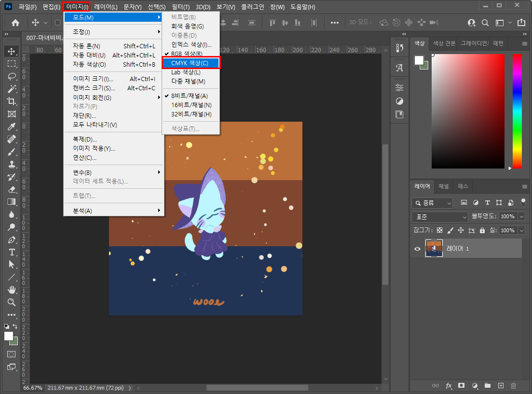The height and width of the screenshot is (394, 532).
Task: Select the Gradient tool
Action: tap(12, 202)
